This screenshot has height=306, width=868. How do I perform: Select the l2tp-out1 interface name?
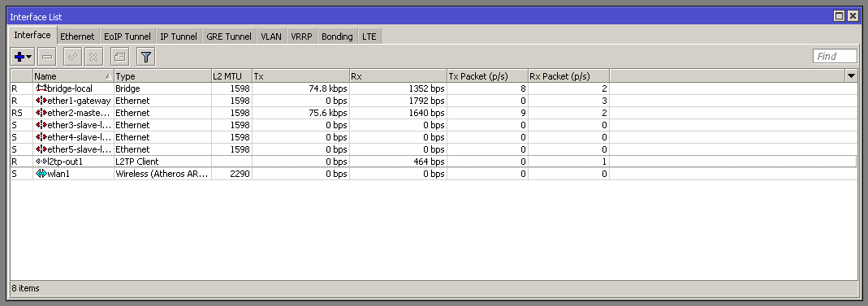(65, 162)
